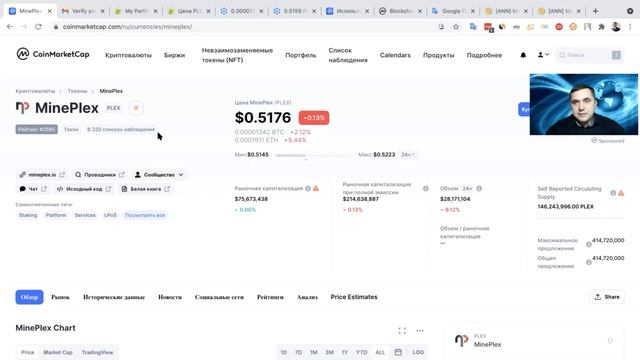The height and width of the screenshot is (360, 640).
Task: Click the low-high price range slider
Action: [x=313, y=155]
